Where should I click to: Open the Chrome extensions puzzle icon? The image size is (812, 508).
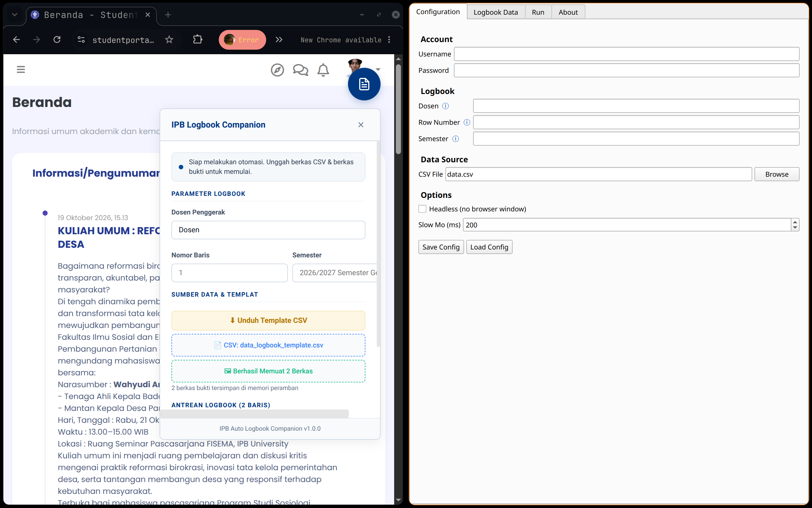[x=198, y=40]
